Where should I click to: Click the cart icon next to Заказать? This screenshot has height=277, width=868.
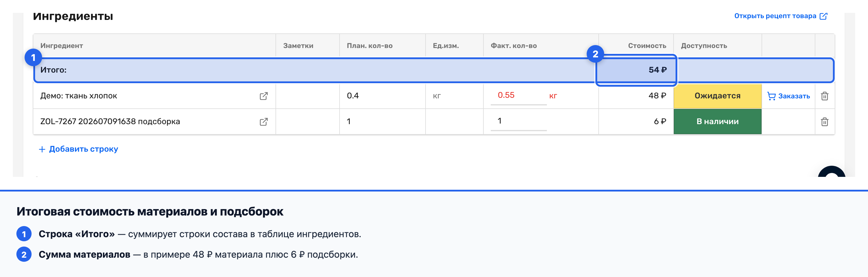771,96
